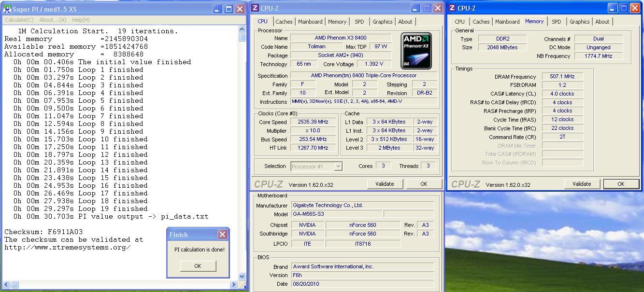Switch to Graphics tab in right CPU-Z window
The image size is (644, 292).
pos(579,22)
